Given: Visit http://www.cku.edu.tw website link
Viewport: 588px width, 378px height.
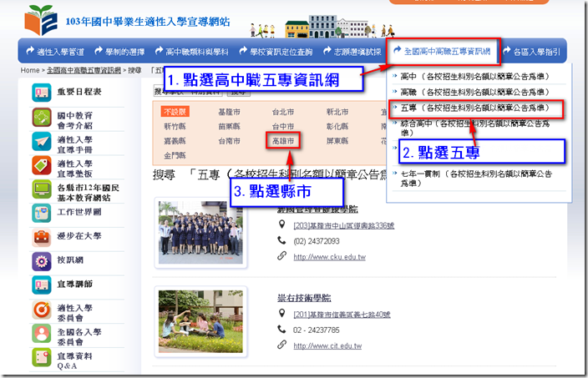Looking at the screenshot, I should pyautogui.click(x=329, y=257).
